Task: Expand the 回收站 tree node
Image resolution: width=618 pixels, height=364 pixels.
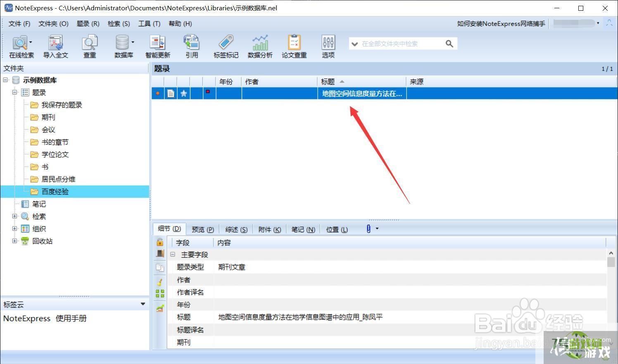Action: pos(14,241)
